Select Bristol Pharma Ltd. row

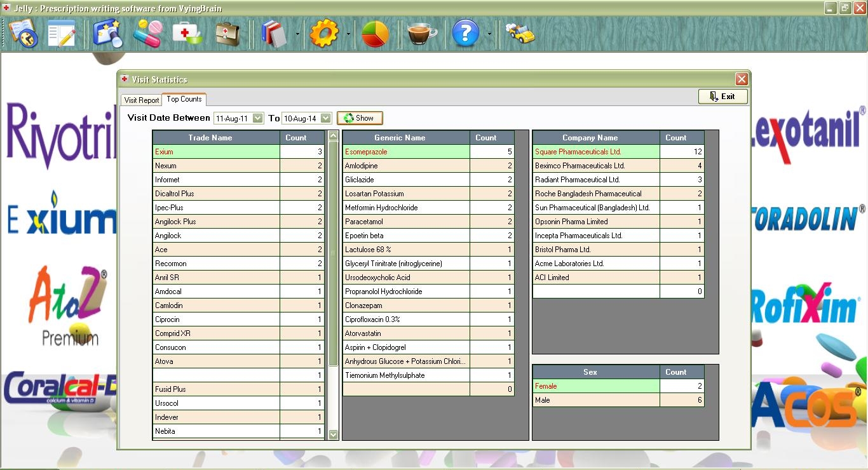(618, 250)
